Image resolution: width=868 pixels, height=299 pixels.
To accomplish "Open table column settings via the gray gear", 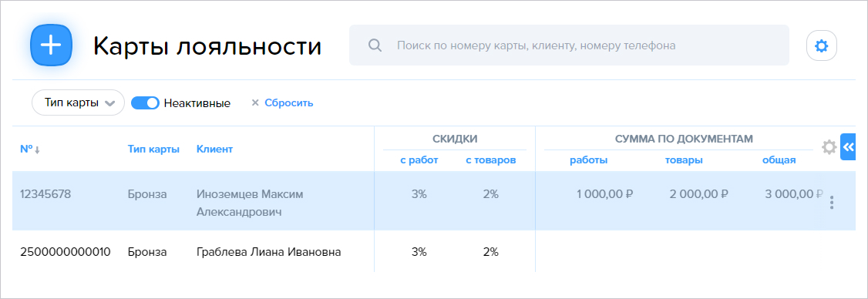I will pos(829,147).
